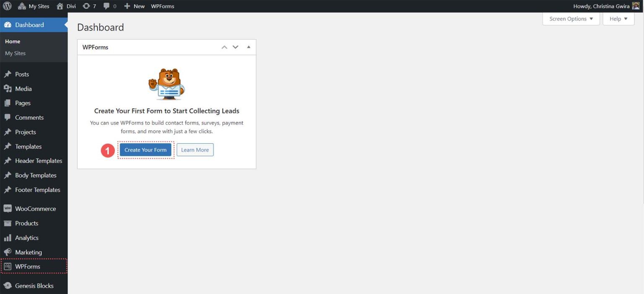The width and height of the screenshot is (644, 294).
Task: Open the My Sites admin bar menu
Action: pos(33,6)
